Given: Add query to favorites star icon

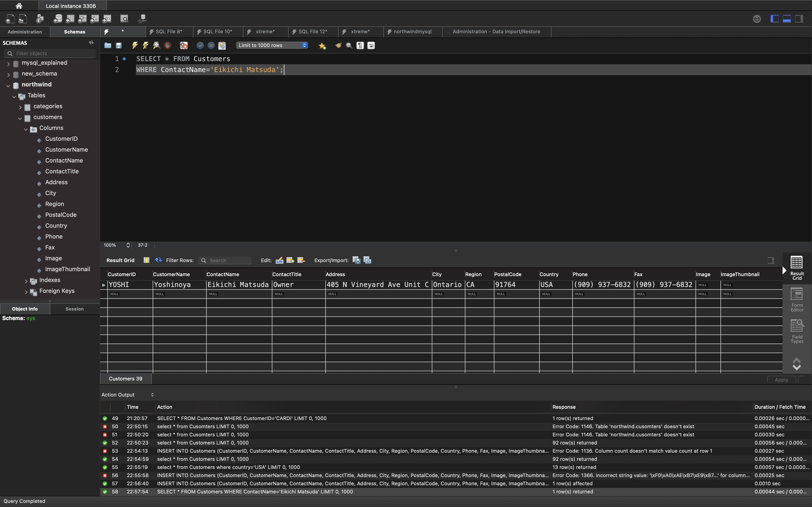Looking at the screenshot, I should click(322, 45).
